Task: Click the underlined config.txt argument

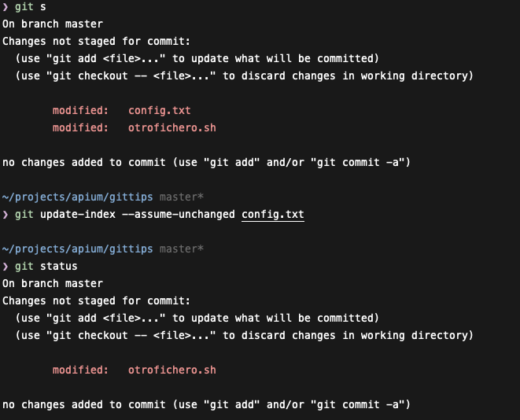Action: click(272, 214)
